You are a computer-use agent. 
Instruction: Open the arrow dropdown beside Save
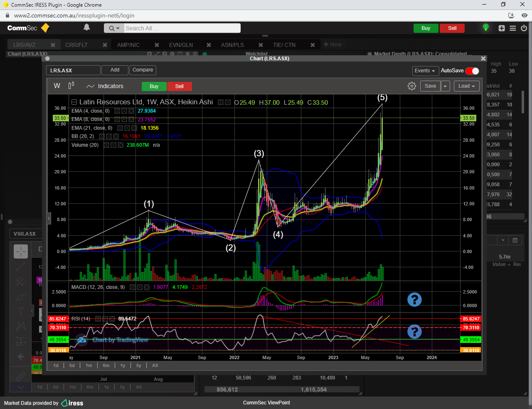click(445, 86)
